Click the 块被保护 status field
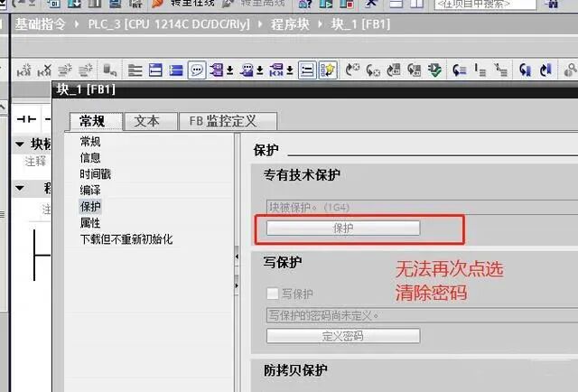 pos(422,207)
